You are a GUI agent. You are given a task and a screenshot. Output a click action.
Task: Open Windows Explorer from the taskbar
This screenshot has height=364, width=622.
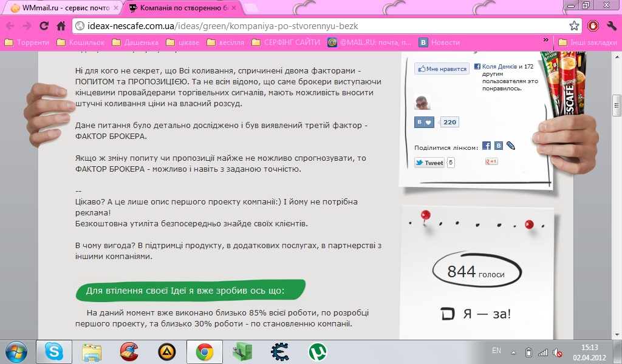tap(92, 352)
